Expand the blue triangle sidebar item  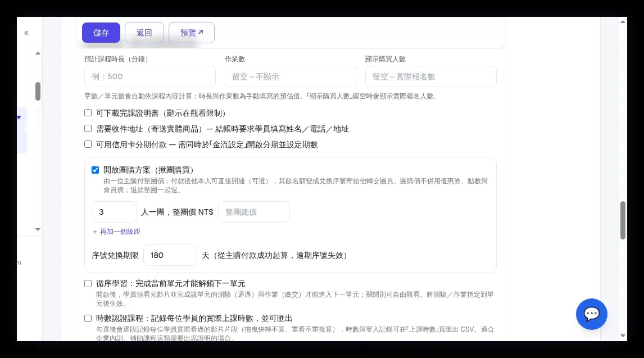(19, 118)
